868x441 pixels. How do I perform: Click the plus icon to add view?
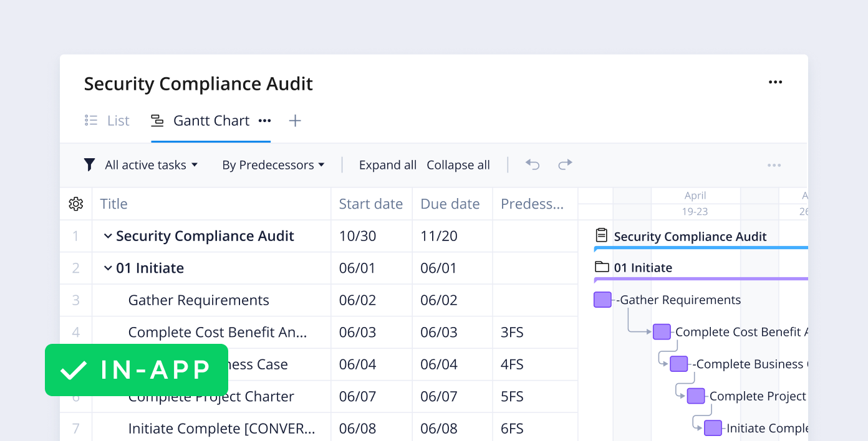[295, 121]
